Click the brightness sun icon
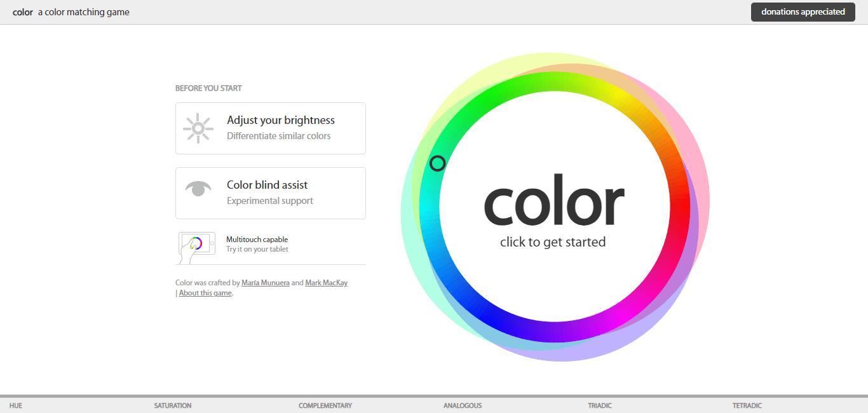The width and height of the screenshot is (868, 413). pyautogui.click(x=197, y=128)
